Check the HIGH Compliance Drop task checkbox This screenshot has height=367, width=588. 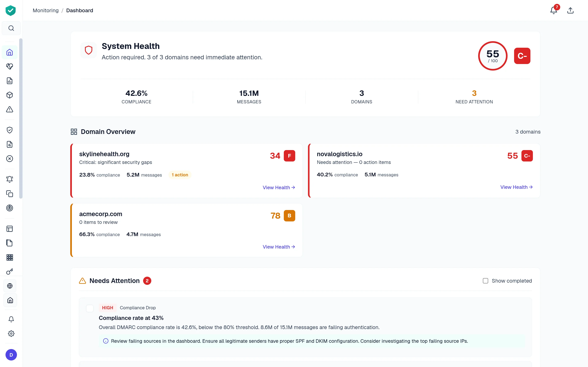(90, 308)
